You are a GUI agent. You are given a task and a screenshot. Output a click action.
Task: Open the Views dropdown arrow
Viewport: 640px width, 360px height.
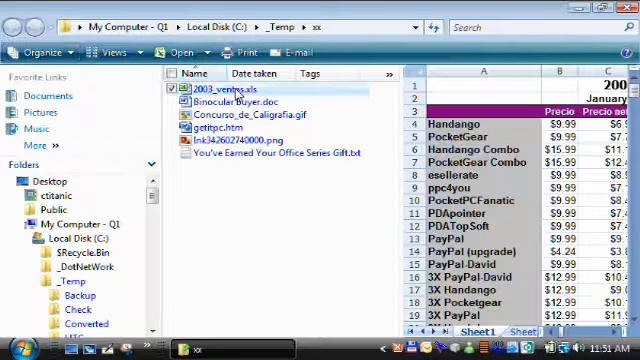140,53
